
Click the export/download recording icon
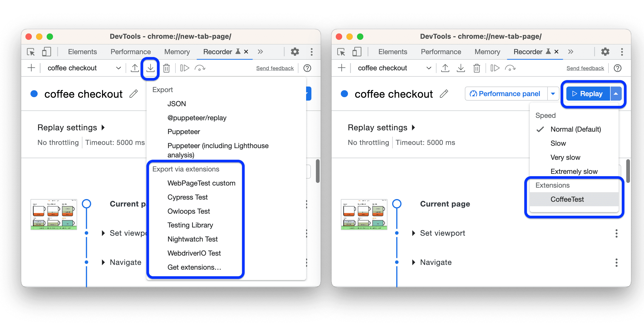[x=151, y=68]
